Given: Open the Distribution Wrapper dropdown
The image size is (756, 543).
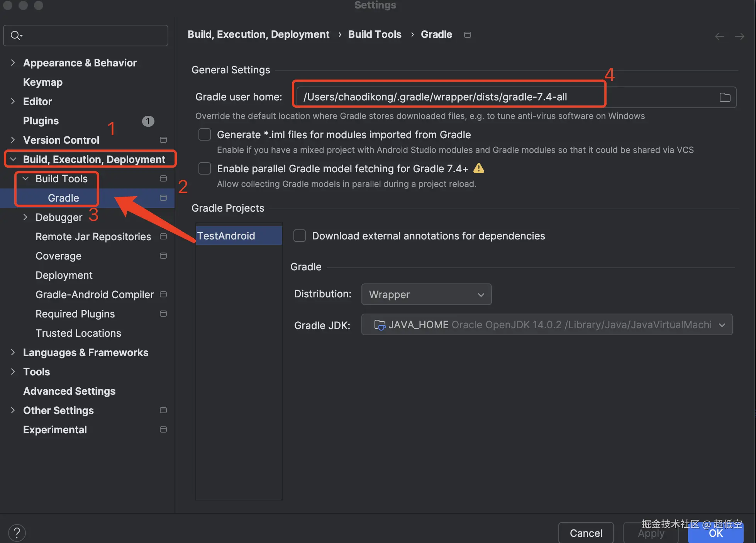Looking at the screenshot, I should point(426,294).
